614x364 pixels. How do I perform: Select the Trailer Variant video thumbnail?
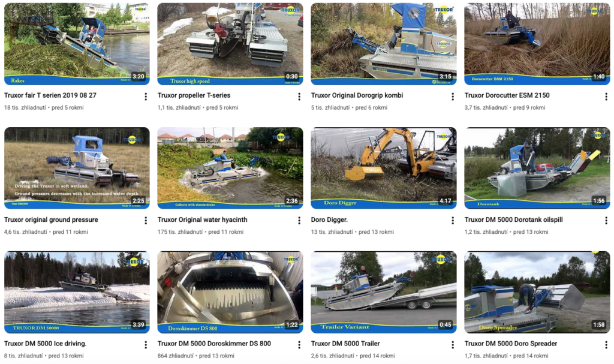tap(384, 292)
